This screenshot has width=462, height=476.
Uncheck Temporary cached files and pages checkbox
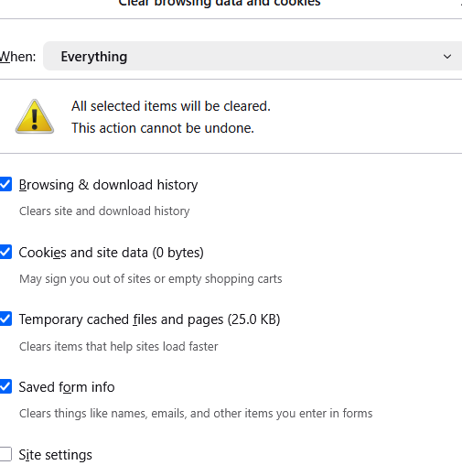5,319
